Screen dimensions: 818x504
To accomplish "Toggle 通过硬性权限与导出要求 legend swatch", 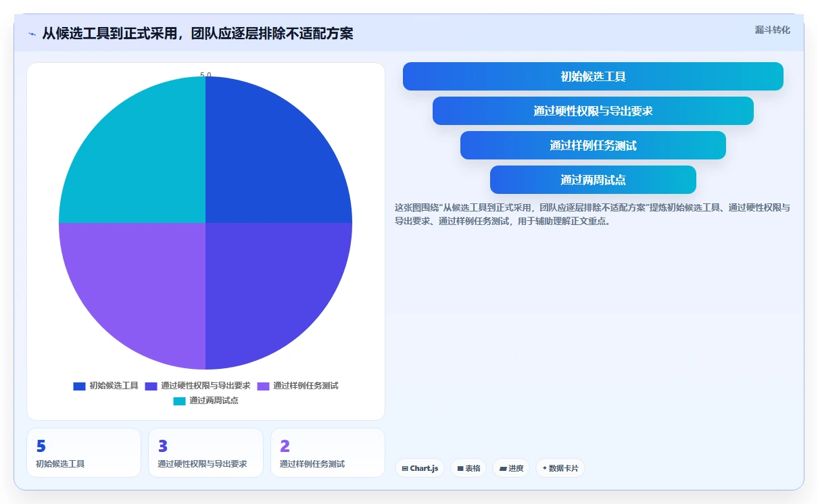I will 151,386.
